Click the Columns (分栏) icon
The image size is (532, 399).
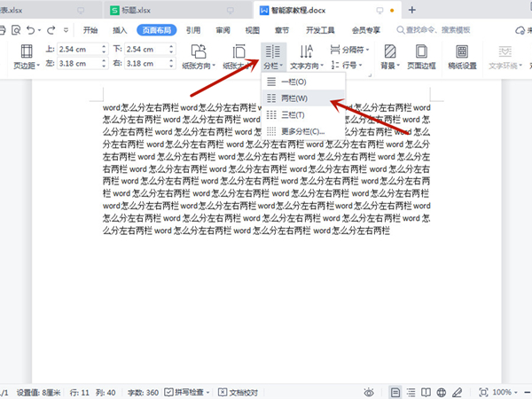click(270, 52)
